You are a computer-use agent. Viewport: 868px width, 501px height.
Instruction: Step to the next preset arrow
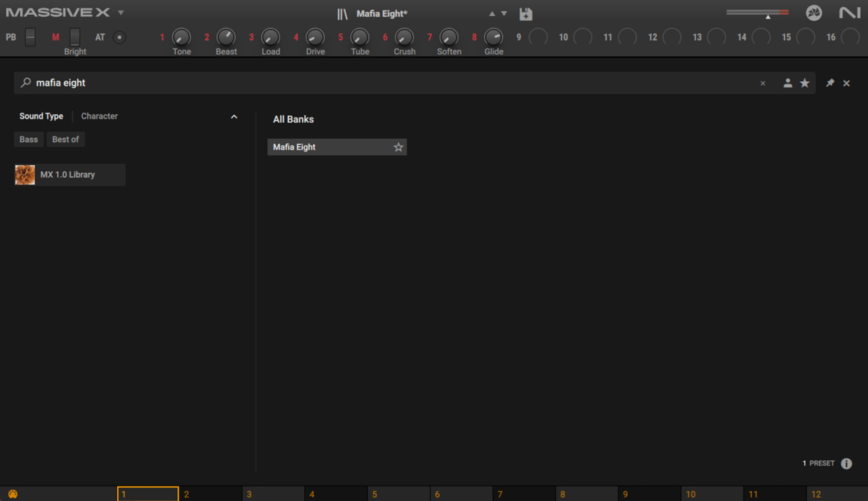504,14
